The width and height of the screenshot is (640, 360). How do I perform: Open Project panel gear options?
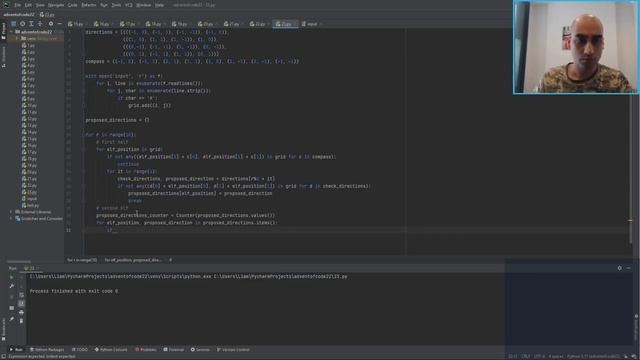point(51,24)
